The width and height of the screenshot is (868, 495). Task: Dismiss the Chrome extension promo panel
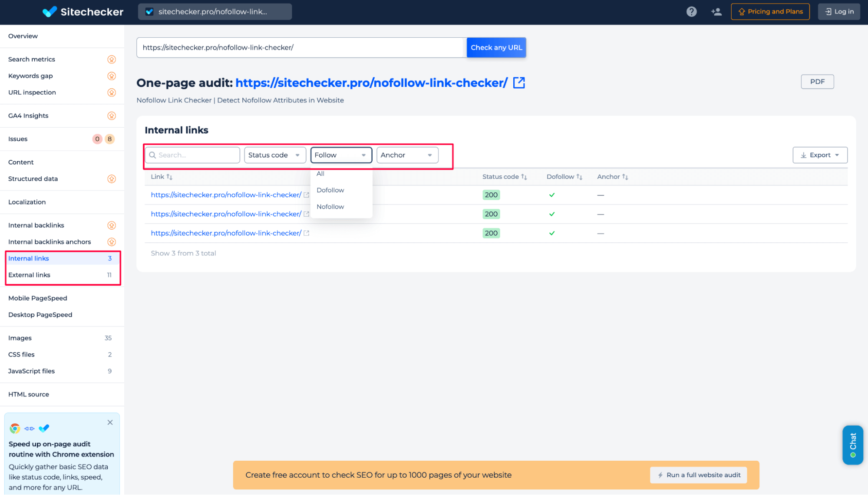(110, 422)
